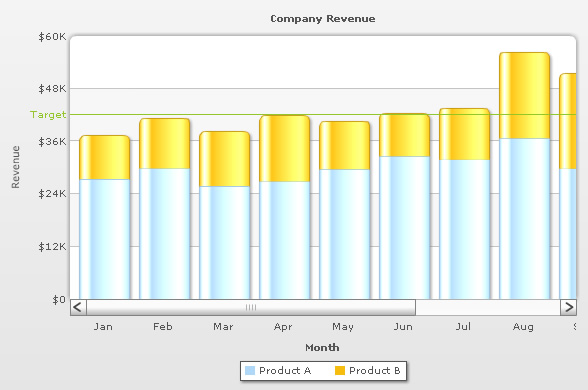Click the Feb month label
588x390 pixels.
[x=163, y=327]
